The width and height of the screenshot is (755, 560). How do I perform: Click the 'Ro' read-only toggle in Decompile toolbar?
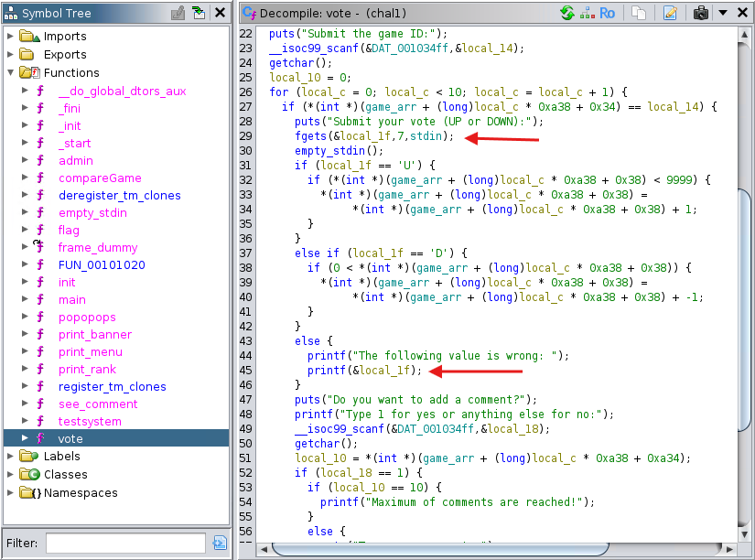tap(607, 13)
